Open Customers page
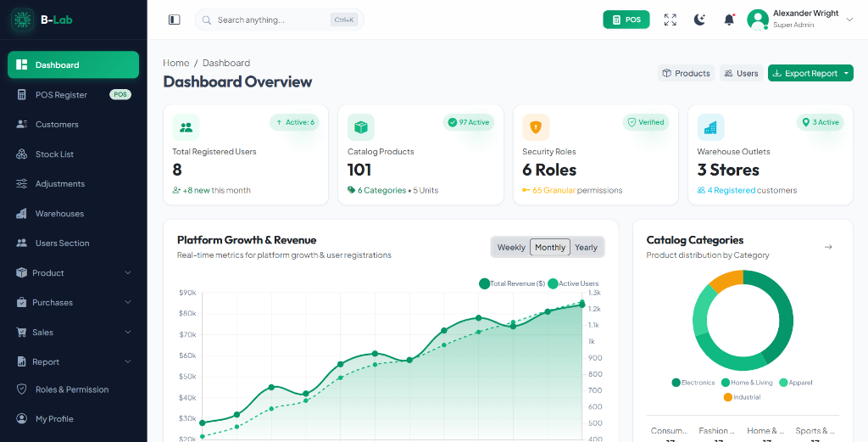868x442 pixels. coord(73,125)
